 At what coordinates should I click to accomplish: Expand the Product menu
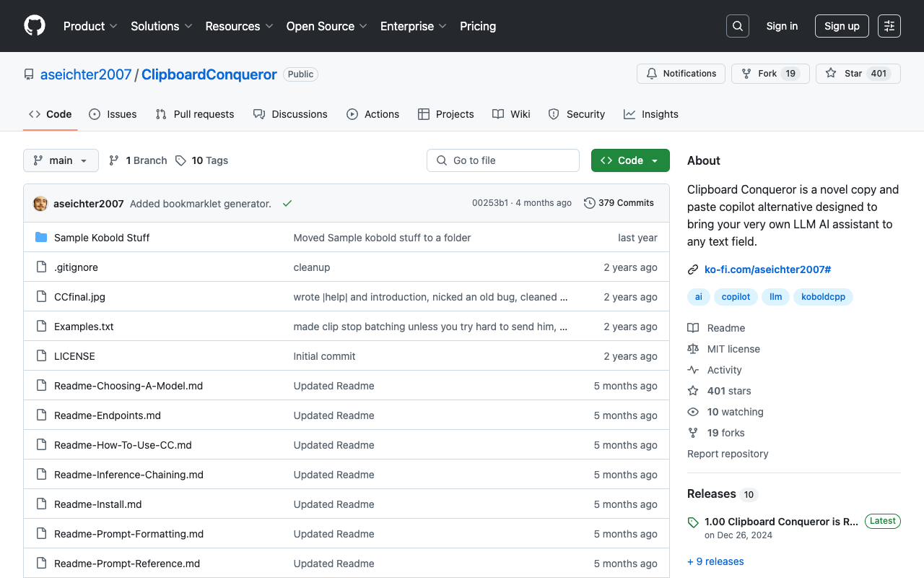tap(90, 26)
